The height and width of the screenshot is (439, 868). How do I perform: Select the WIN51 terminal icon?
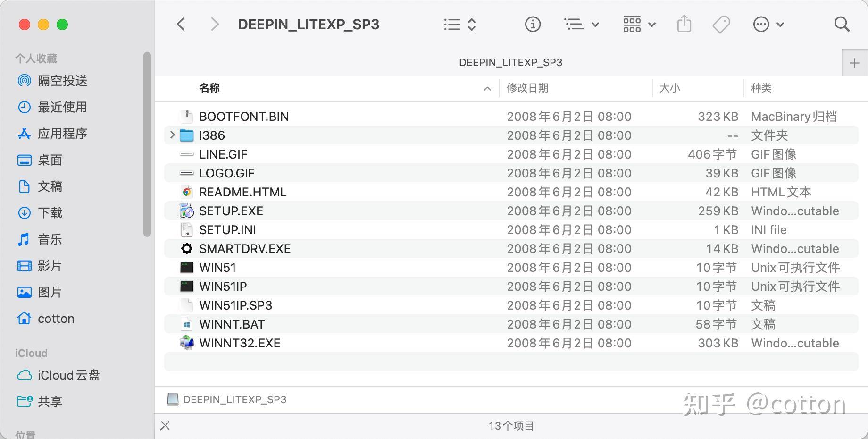187,268
